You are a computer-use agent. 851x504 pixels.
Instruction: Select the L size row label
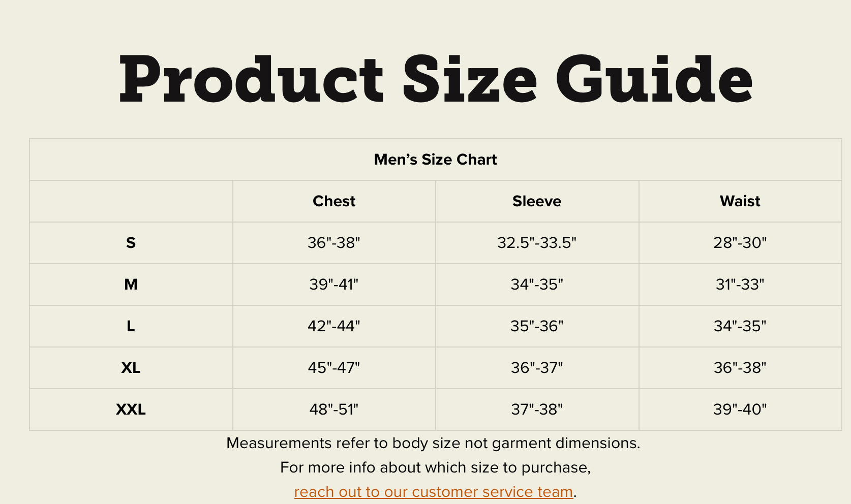click(x=131, y=326)
